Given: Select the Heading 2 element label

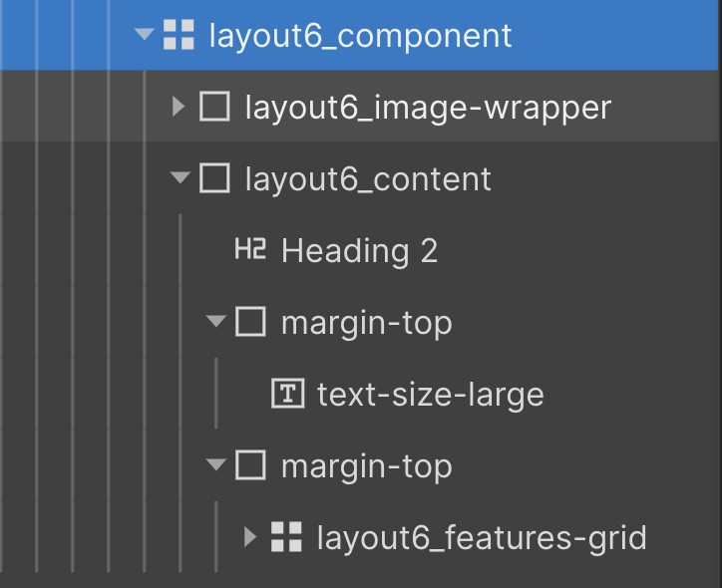Looking at the screenshot, I should tap(360, 251).
